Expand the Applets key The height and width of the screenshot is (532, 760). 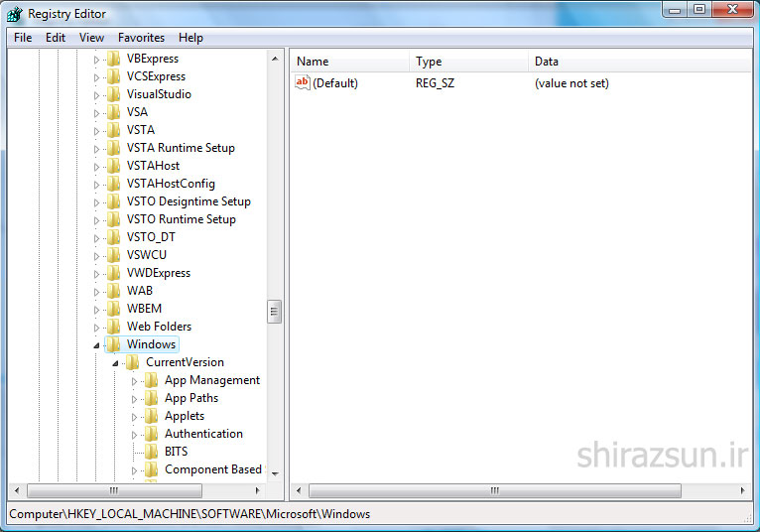coord(134,417)
